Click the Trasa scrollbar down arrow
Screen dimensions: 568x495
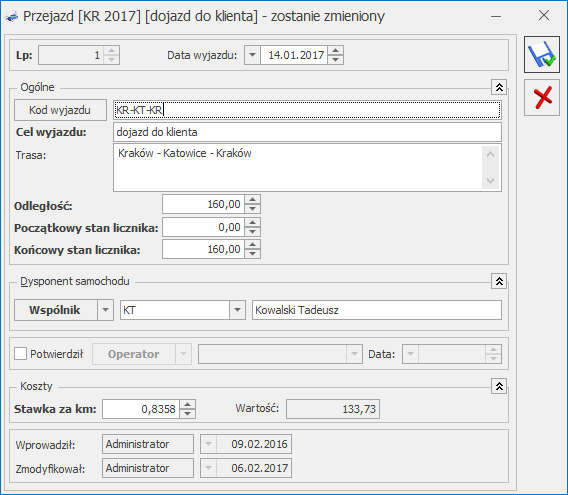point(491,180)
